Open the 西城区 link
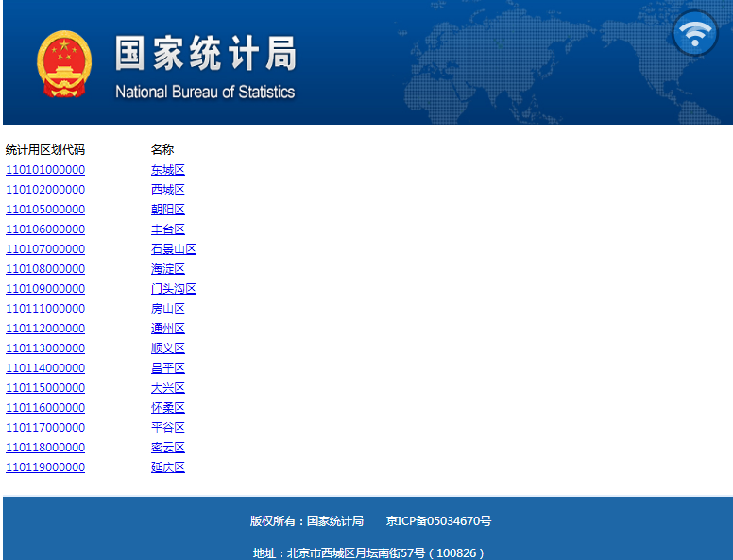This screenshot has width=733, height=560. point(168,189)
